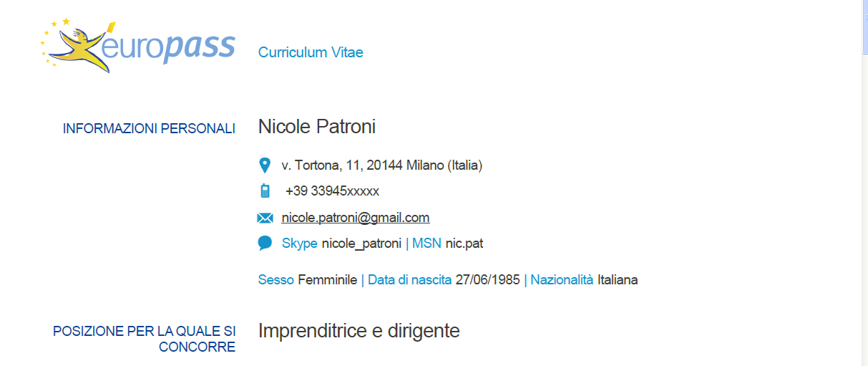Click the email envelope icon
This screenshot has width=868, height=366.
[x=265, y=218]
